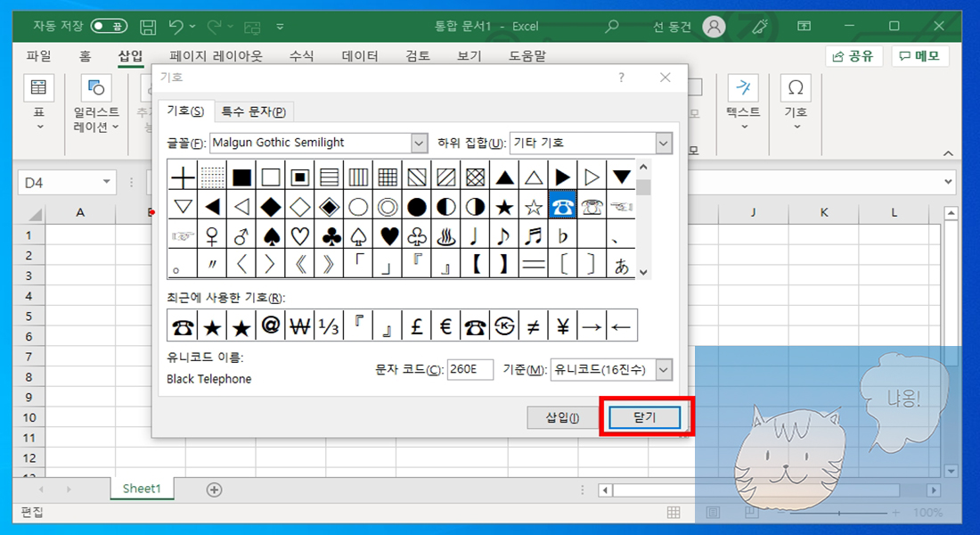Expand the formula bar chevron
Image resolution: width=980 pixels, height=535 pixels.
tap(948, 182)
